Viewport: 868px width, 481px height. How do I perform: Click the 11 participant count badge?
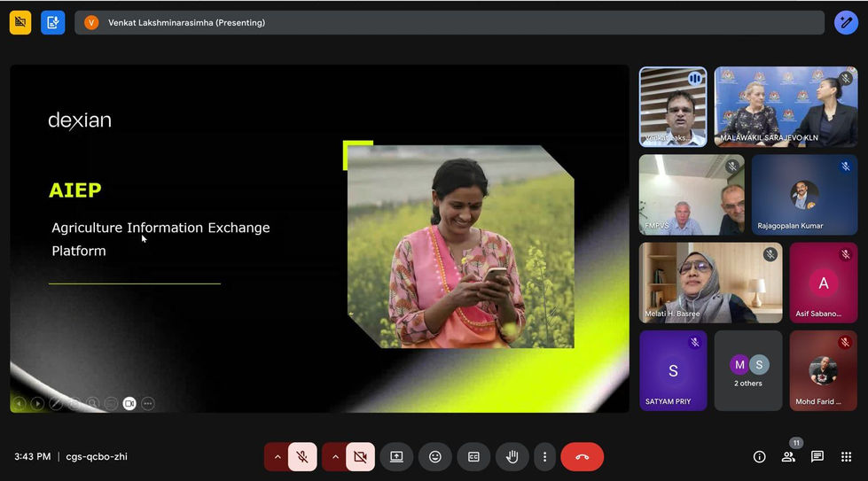click(x=796, y=443)
